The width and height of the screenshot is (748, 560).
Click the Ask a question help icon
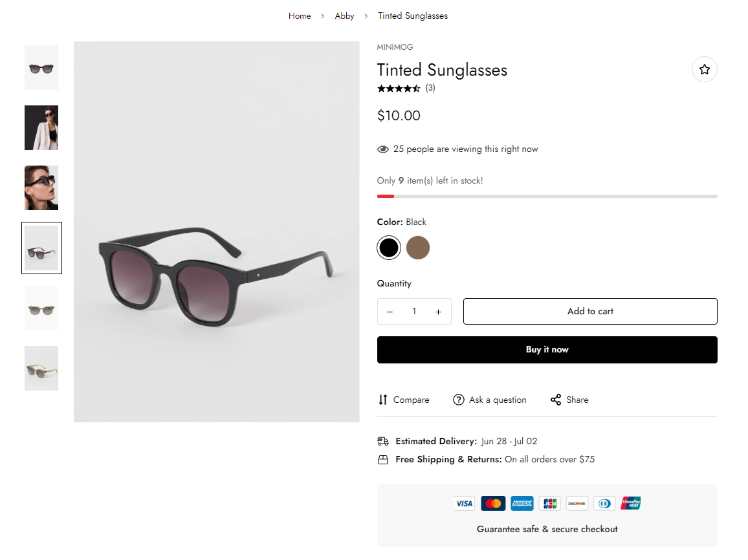pyautogui.click(x=459, y=400)
